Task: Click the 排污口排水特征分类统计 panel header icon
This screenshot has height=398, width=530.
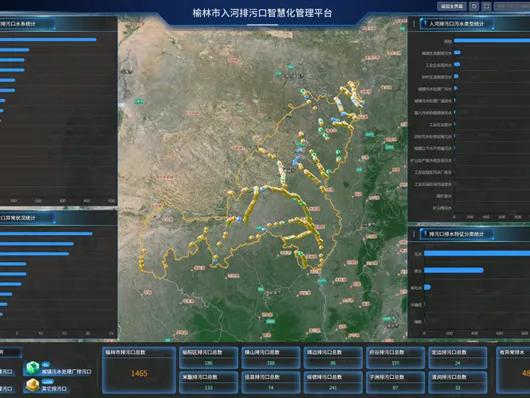Action: pos(425,233)
